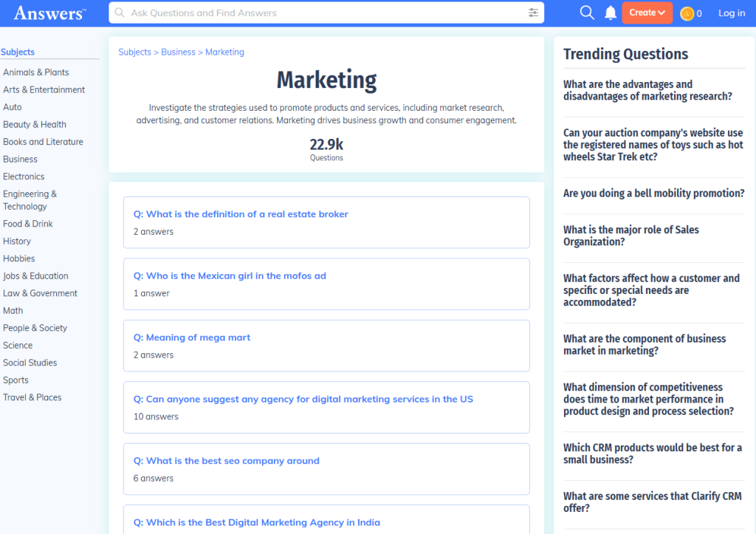Viewport: 756px width, 534px height.
Task: Click the Answers logo in header
Action: [x=50, y=13]
